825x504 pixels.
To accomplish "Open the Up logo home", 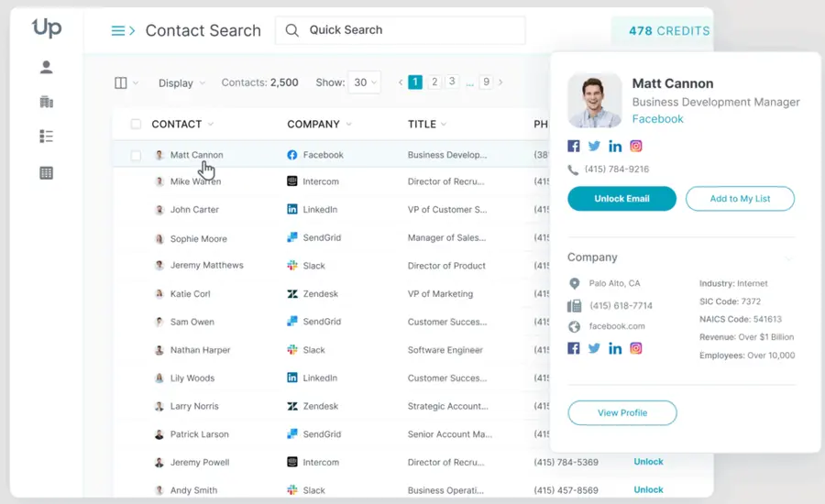I will 47,27.
